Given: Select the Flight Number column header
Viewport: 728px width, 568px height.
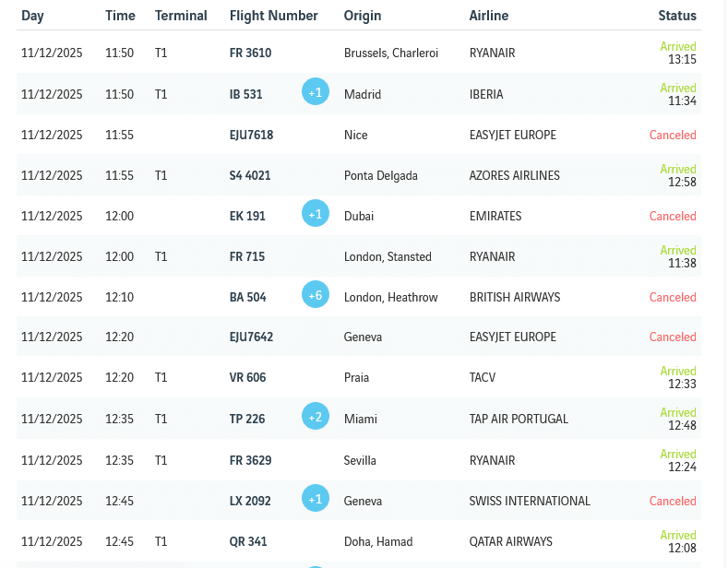Looking at the screenshot, I should [x=273, y=16].
